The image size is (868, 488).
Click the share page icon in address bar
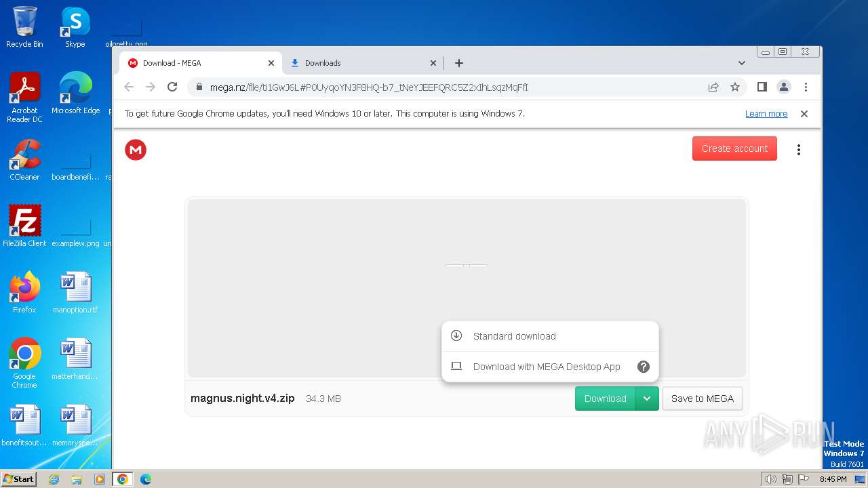[713, 87]
